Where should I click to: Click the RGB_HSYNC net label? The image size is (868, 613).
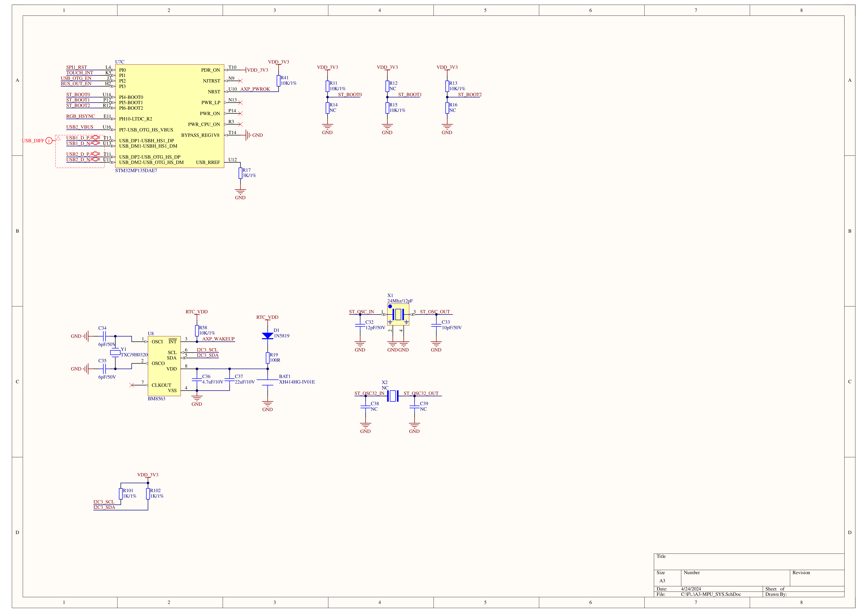tap(81, 116)
